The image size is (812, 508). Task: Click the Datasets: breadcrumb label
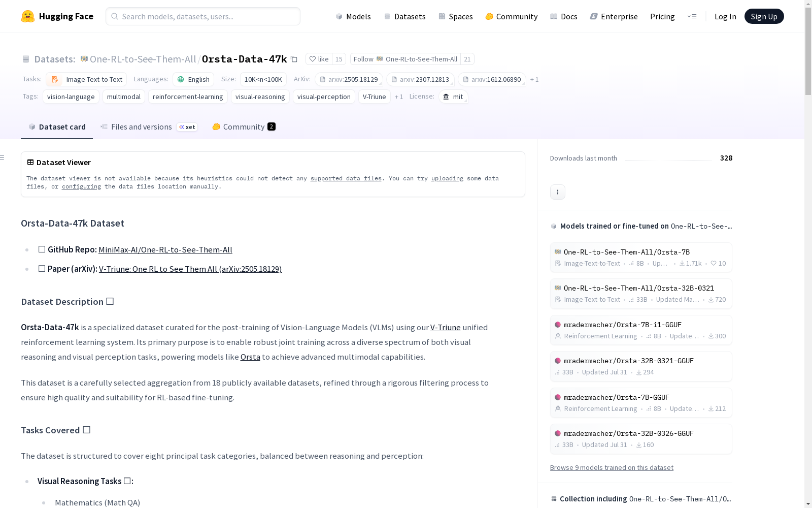(54, 59)
